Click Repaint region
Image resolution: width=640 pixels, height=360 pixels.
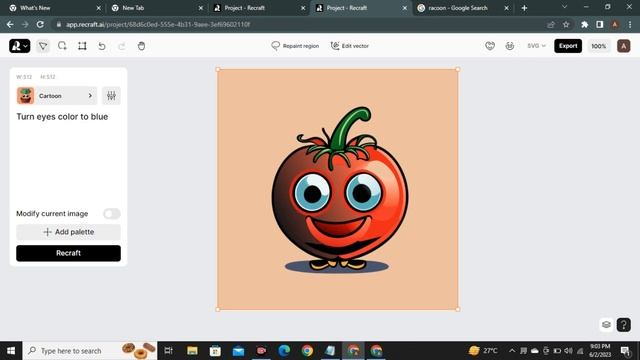(x=295, y=46)
